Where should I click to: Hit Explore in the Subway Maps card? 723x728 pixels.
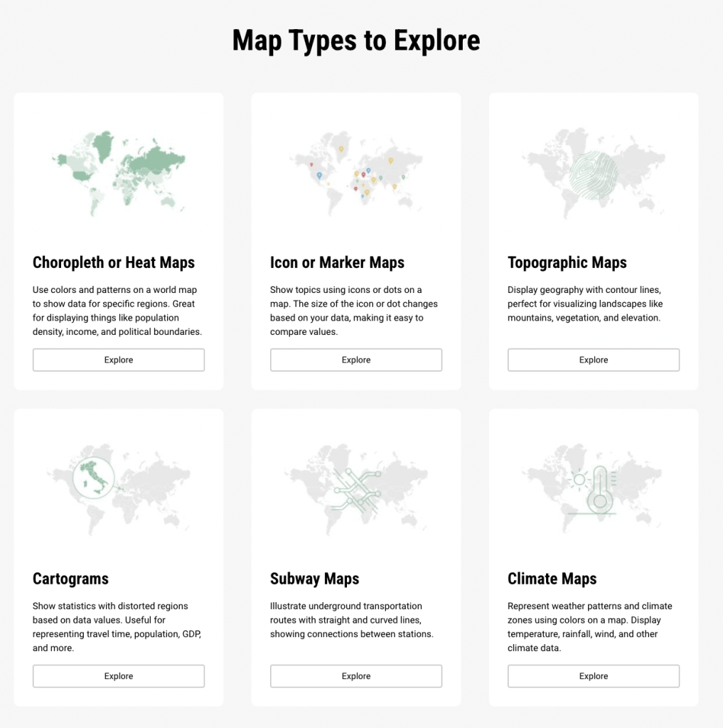point(355,676)
